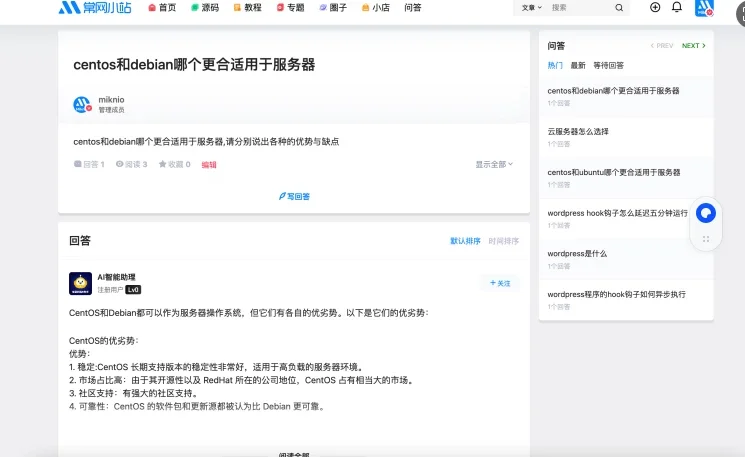Open sidebar question centos和ubuntu哪个更合适

click(x=614, y=172)
